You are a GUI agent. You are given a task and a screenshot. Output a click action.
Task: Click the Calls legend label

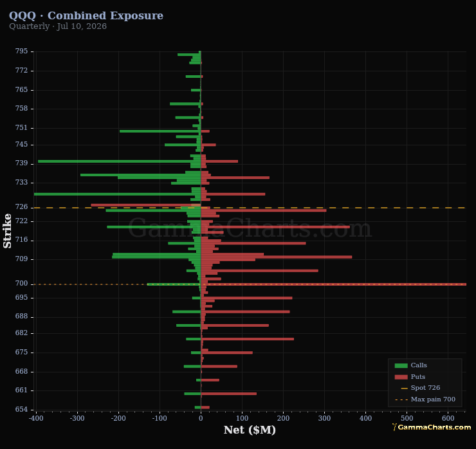pyautogui.click(x=419, y=365)
